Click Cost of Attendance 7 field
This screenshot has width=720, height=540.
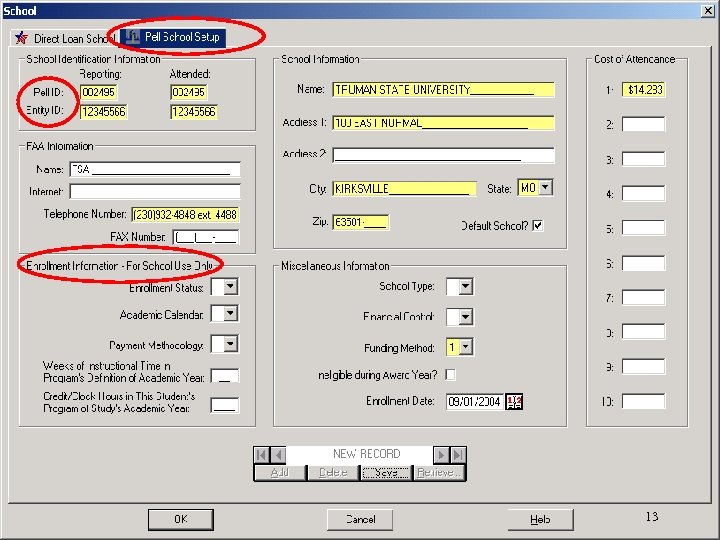643,297
